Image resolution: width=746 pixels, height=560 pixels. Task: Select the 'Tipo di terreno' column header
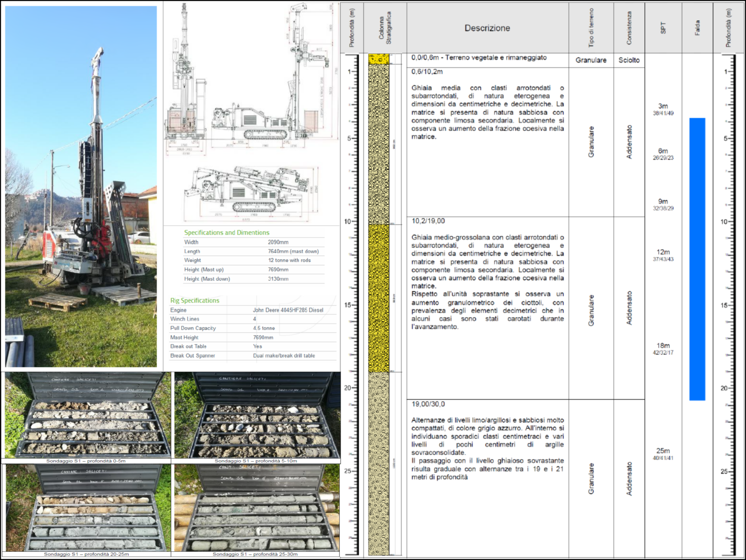pyautogui.click(x=591, y=28)
